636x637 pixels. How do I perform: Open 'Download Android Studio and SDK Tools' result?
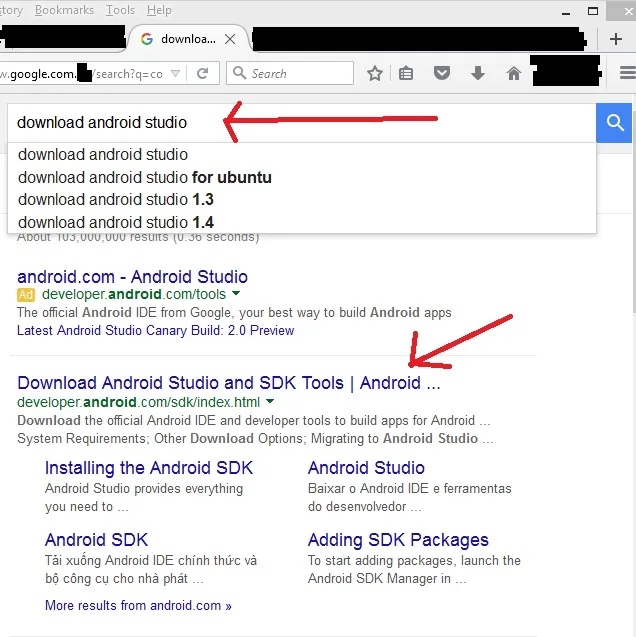pyautogui.click(x=229, y=383)
